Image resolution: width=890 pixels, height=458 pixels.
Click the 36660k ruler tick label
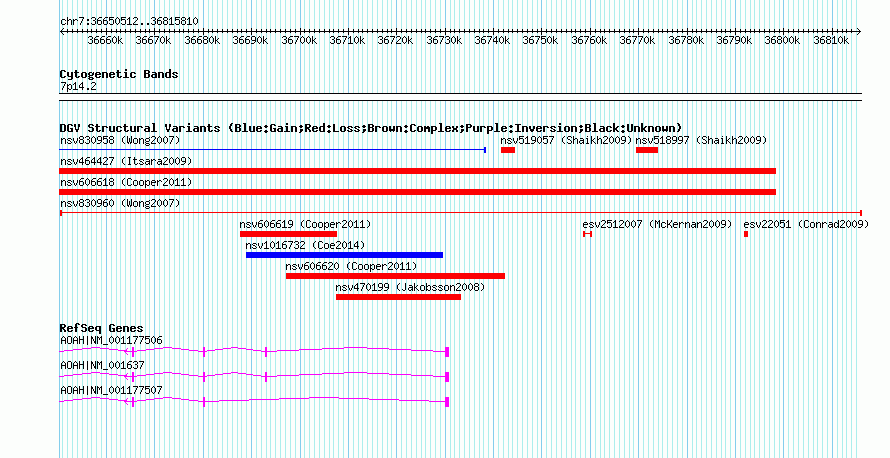click(x=105, y=40)
